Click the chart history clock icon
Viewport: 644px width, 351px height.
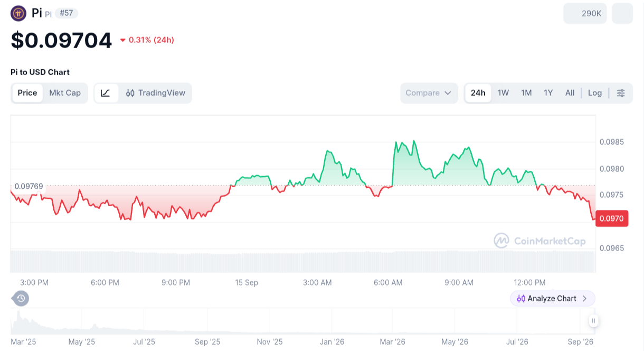pos(21,299)
